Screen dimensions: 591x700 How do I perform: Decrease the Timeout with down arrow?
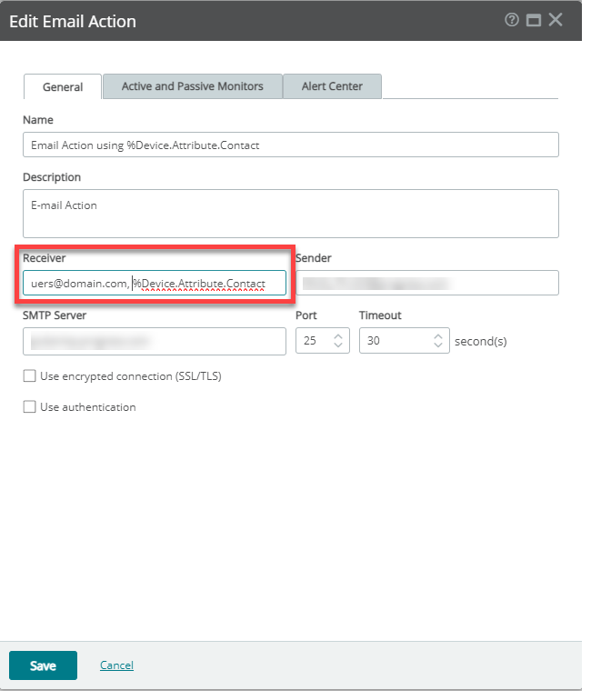click(438, 345)
